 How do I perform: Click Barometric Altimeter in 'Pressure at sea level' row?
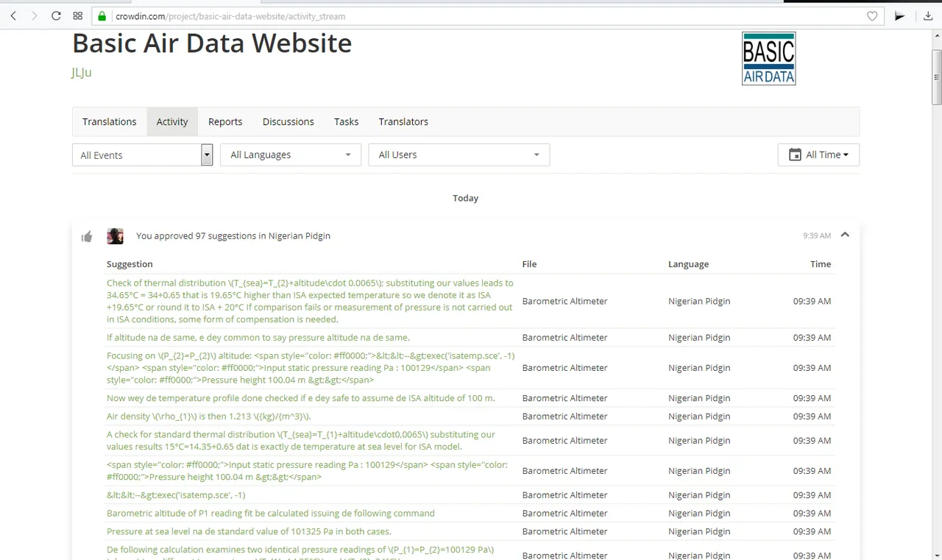(564, 531)
